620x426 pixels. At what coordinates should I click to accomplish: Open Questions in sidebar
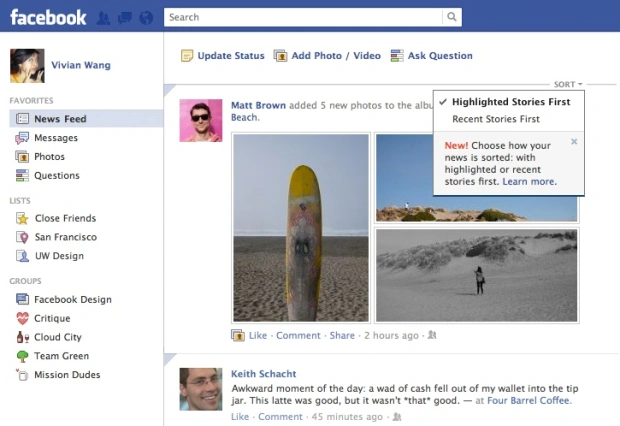click(x=57, y=176)
